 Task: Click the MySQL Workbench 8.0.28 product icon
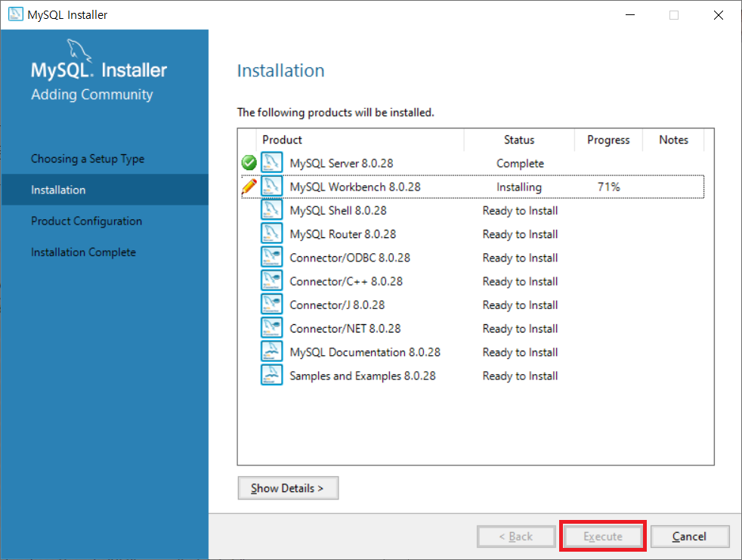click(271, 186)
